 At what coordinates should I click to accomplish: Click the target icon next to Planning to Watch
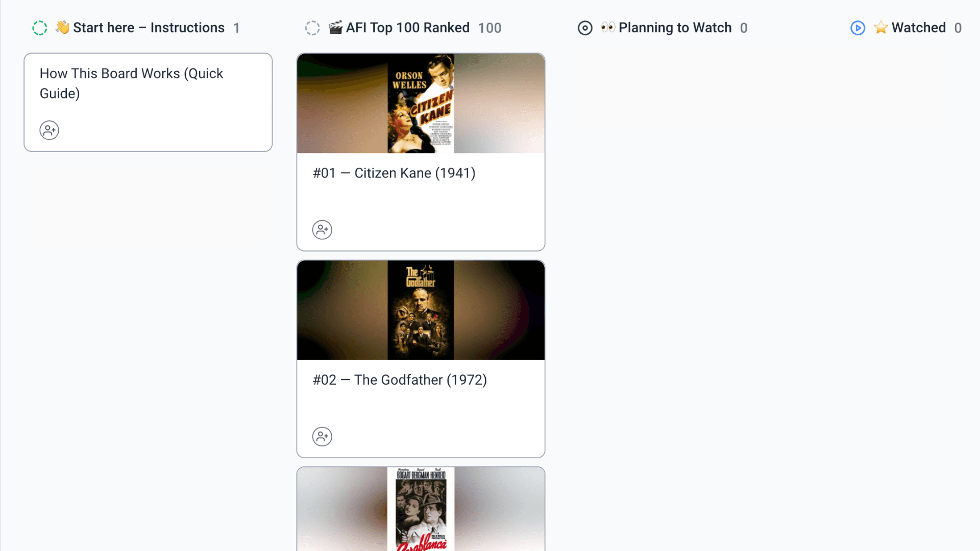(585, 28)
